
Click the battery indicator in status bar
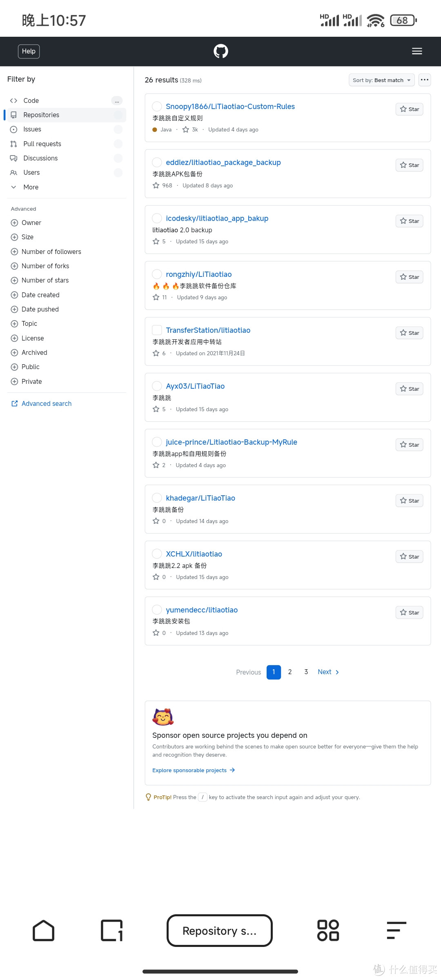pos(403,20)
